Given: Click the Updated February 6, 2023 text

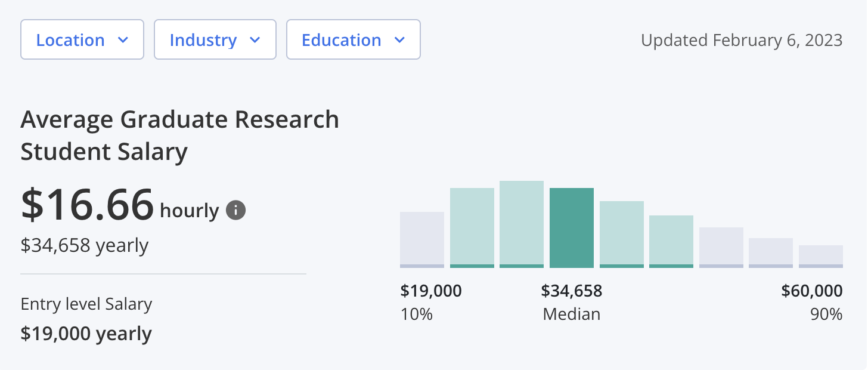Looking at the screenshot, I should point(742,41).
